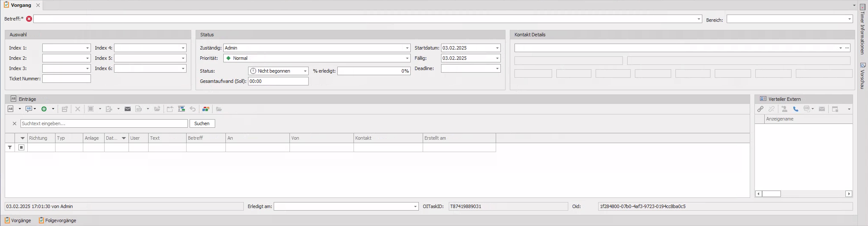The width and height of the screenshot is (868, 226).
Task: Click the ellipsis button in Kontakt Details
Action: [847, 48]
